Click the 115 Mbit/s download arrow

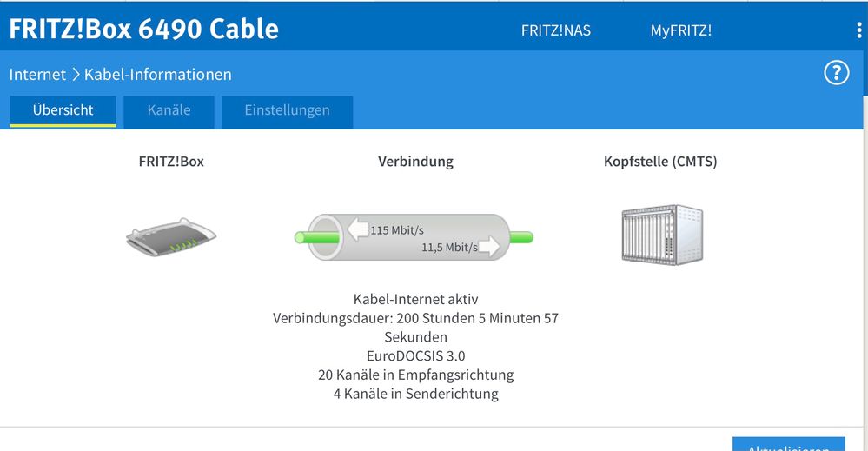(x=359, y=229)
